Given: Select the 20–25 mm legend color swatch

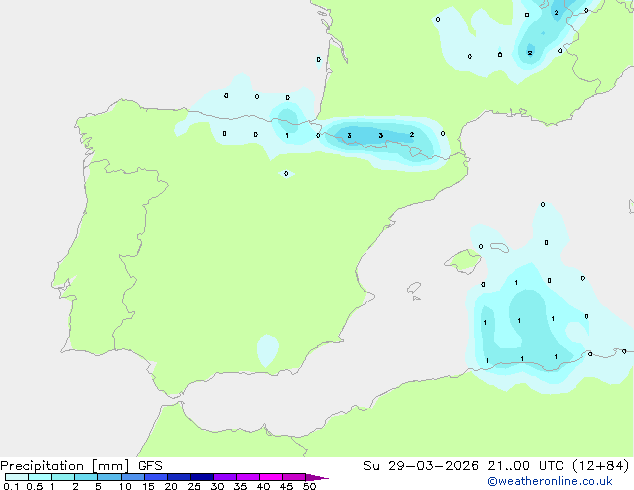Looking at the screenshot, I should pos(179,477).
